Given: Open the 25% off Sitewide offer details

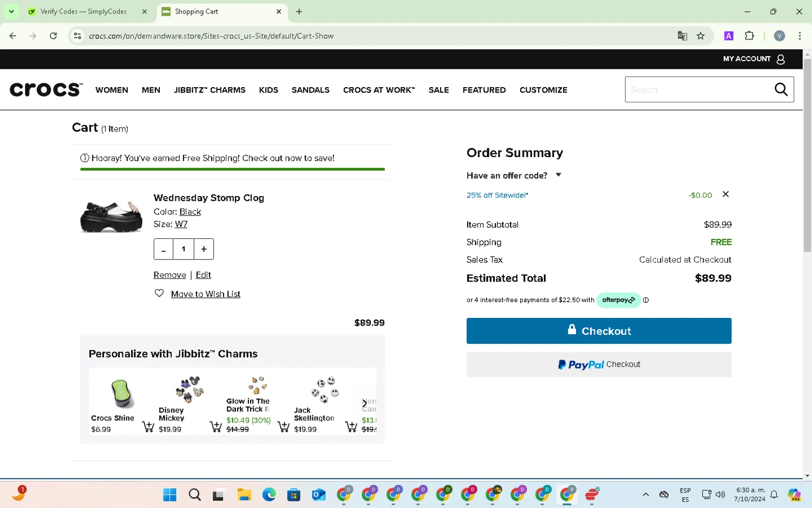Looking at the screenshot, I should click(497, 195).
